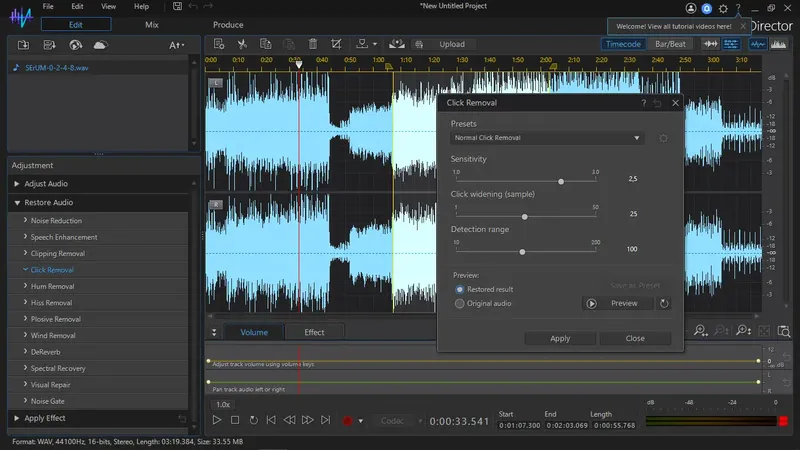Image resolution: width=800 pixels, height=450 pixels.
Task: Click the import media folder icon
Action: 23,45
